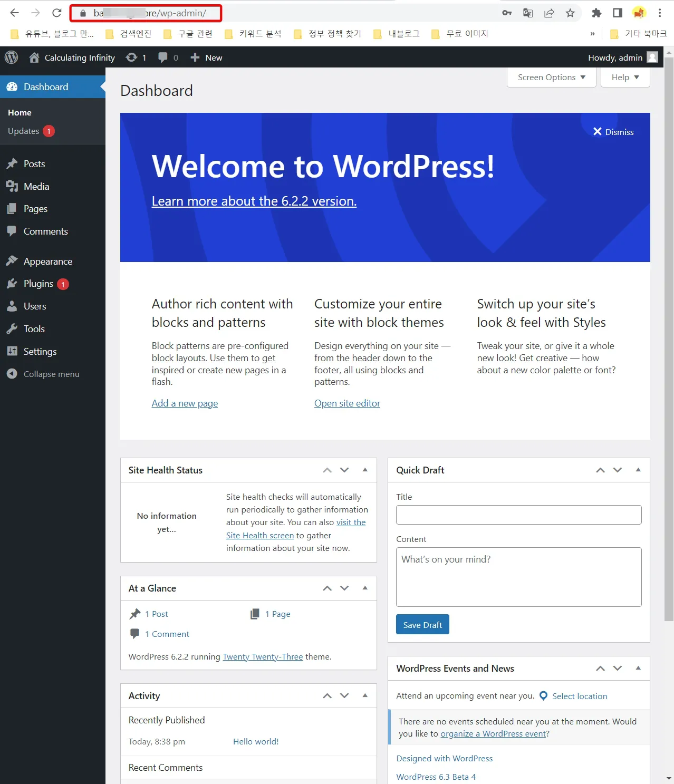Screen dimensions: 674x784
Task: Click the comment icon next to 1 Comment
Action: 134,634
